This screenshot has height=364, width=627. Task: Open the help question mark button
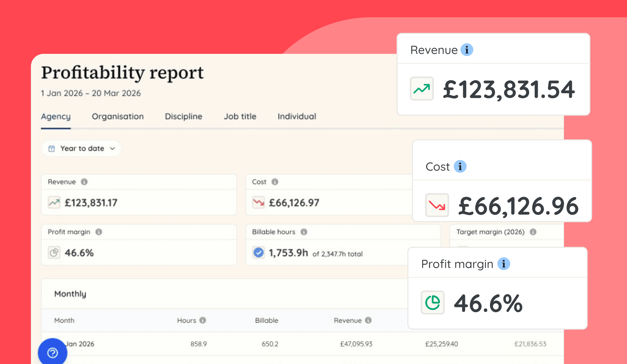[52, 352]
